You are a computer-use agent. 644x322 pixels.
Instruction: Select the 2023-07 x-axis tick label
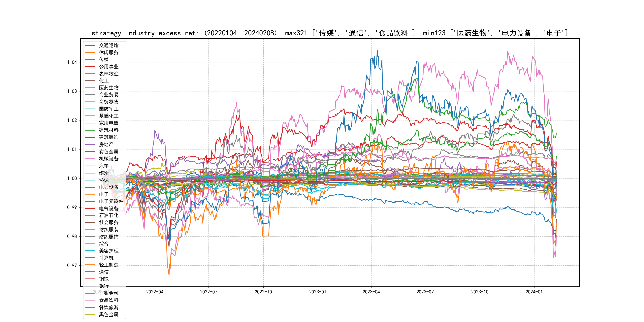pyautogui.click(x=425, y=292)
